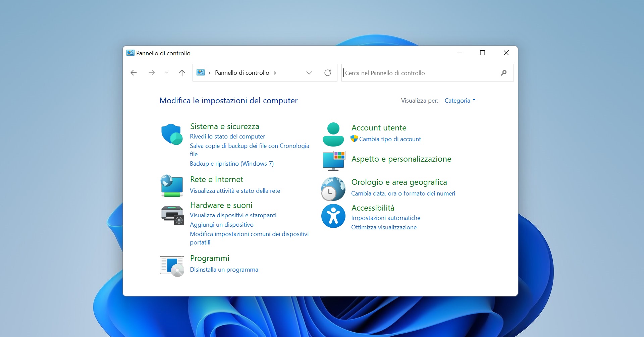
Task: Click Cambia tipo di account link
Action: pyautogui.click(x=390, y=139)
